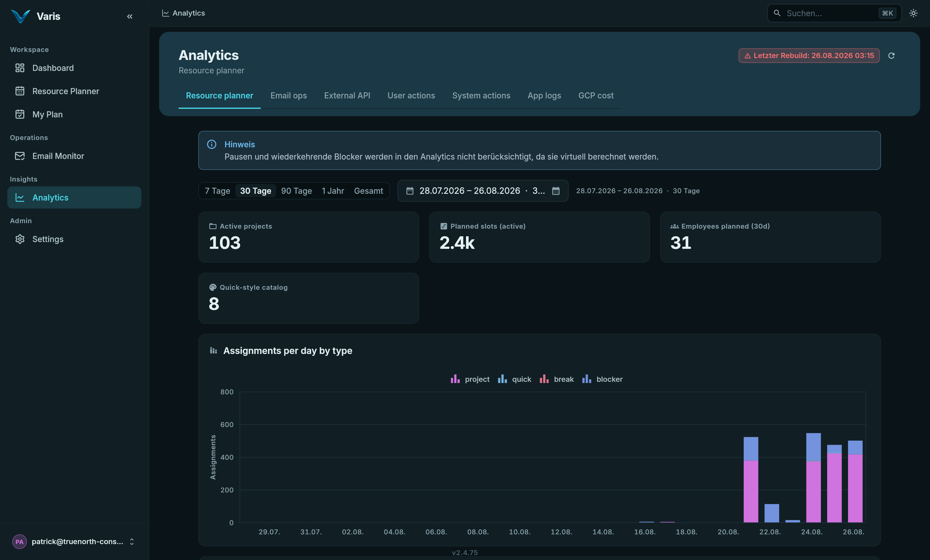Select the 30 Tage range
This screenshot has width=930, height=560.
(x=255, y=191)
